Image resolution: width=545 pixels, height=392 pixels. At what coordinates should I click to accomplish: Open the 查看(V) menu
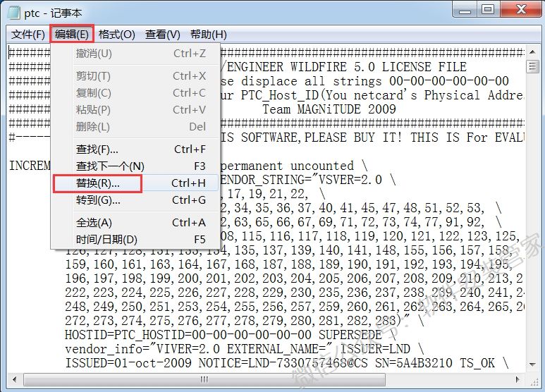162,35
